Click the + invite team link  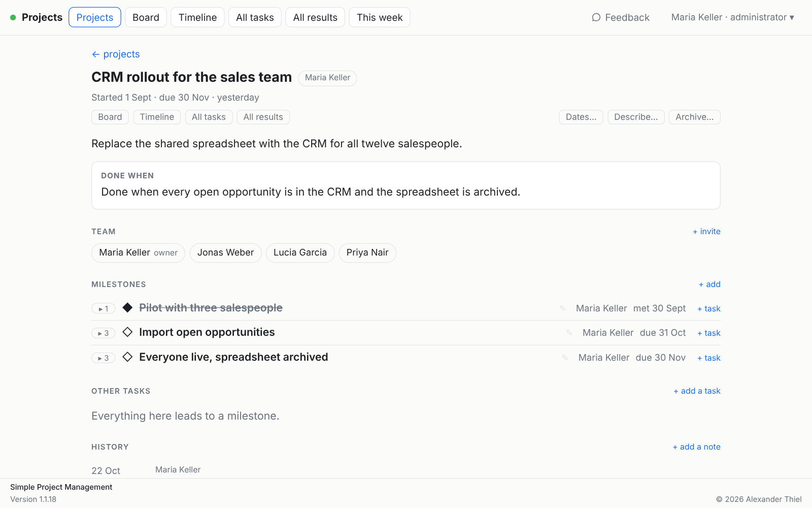pos(706,231)
